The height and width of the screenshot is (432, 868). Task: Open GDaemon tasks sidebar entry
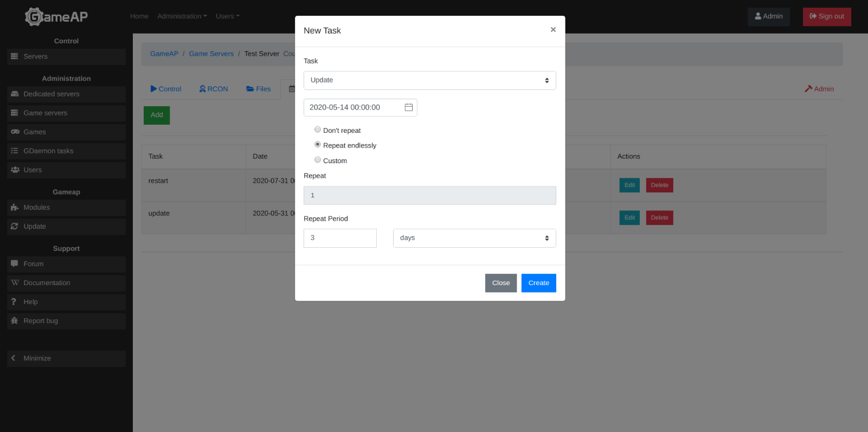pos(66,151)
